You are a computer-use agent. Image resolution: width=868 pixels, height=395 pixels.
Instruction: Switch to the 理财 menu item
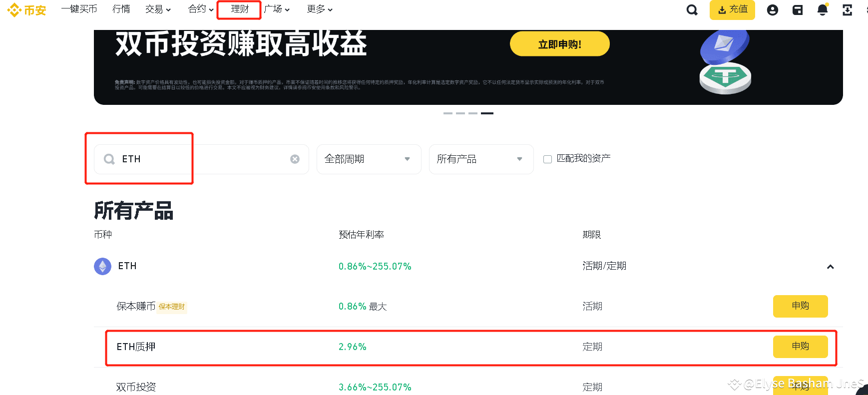[x=238, y=9]
